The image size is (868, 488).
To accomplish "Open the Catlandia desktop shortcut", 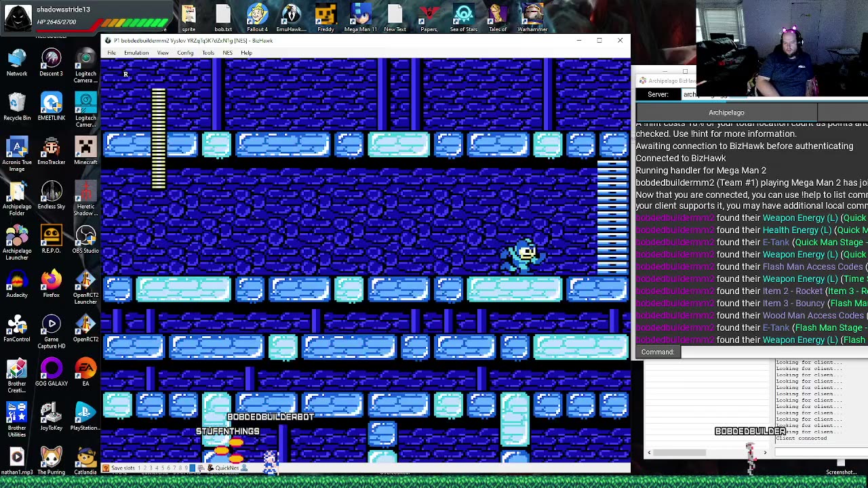I will click(x=85, y=461).
